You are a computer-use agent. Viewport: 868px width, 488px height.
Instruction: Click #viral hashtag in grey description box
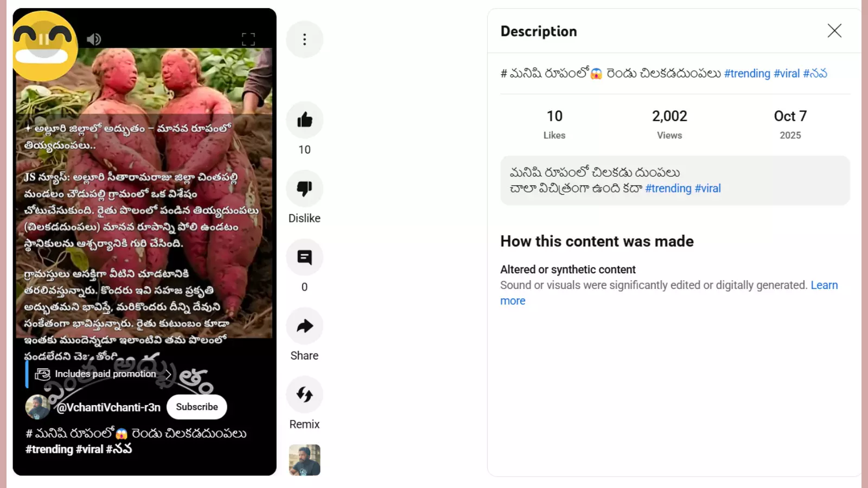[707, 189]
